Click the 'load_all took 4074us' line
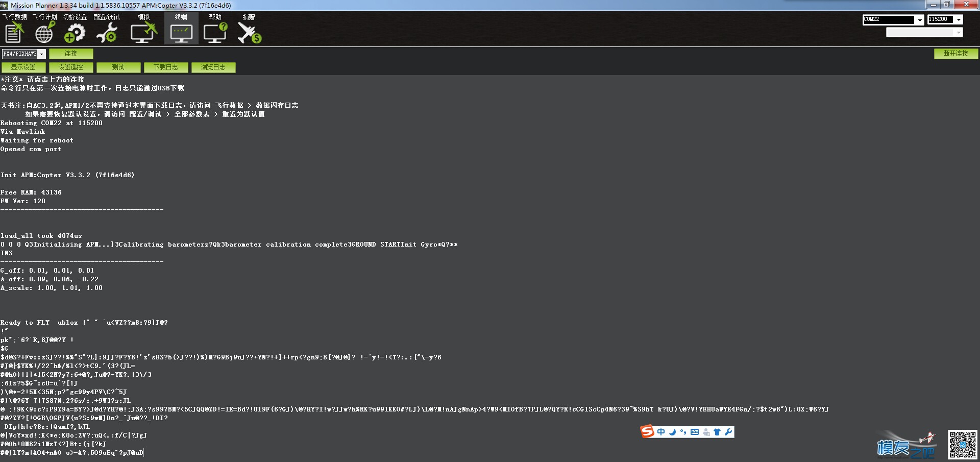 click(41, 236)
